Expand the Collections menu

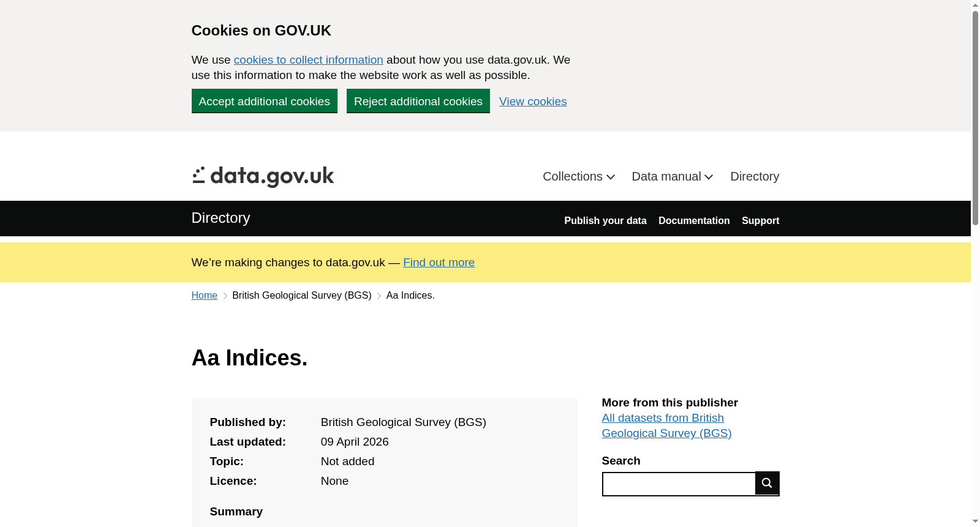point(579,176)
